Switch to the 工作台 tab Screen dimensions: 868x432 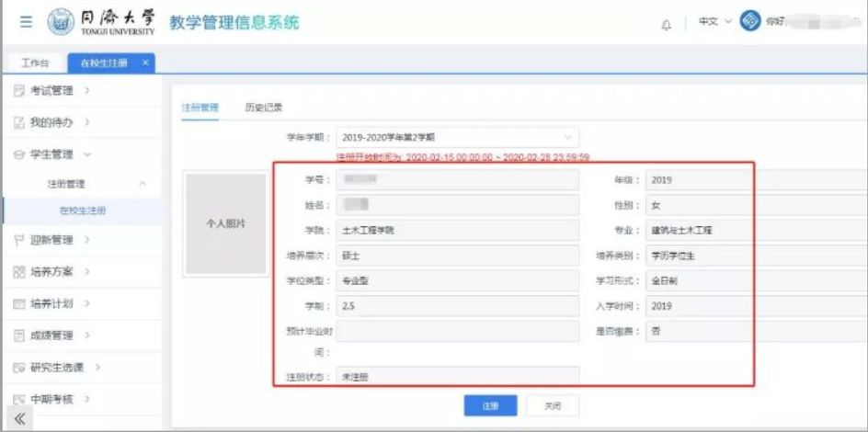pyautogui.click(x=35, y=63)
